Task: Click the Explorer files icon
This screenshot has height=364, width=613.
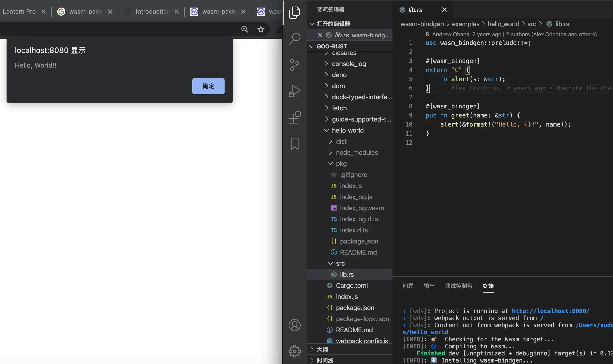Action: [294, 12]
